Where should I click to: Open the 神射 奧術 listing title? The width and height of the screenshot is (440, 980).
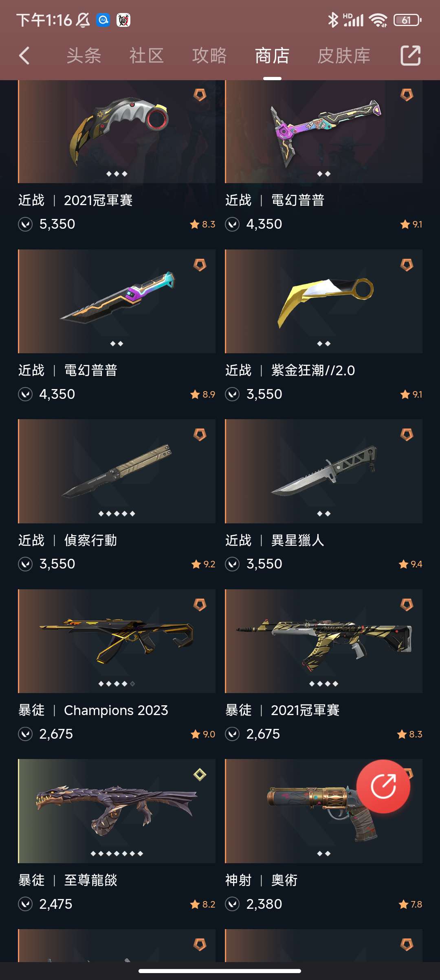point(262,880)
